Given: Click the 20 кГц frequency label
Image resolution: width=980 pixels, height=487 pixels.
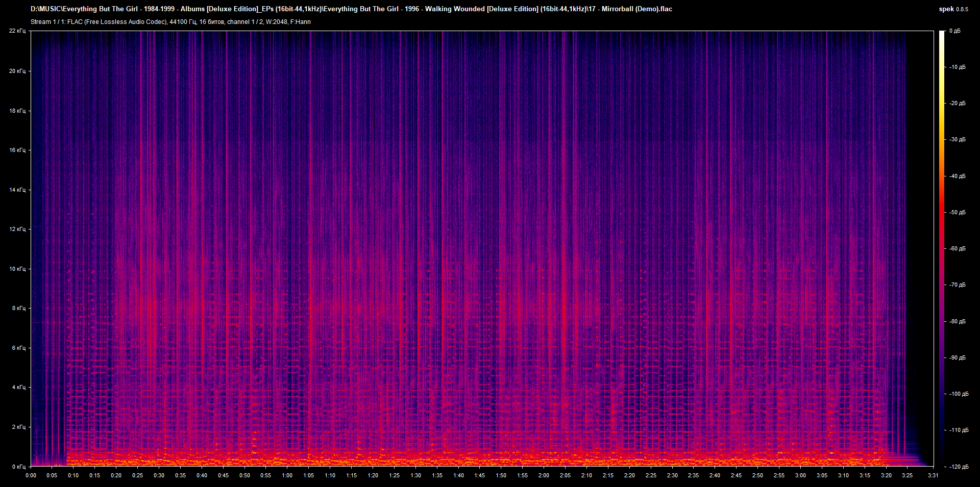Looking at the screenshot, I should click(17, 71).
